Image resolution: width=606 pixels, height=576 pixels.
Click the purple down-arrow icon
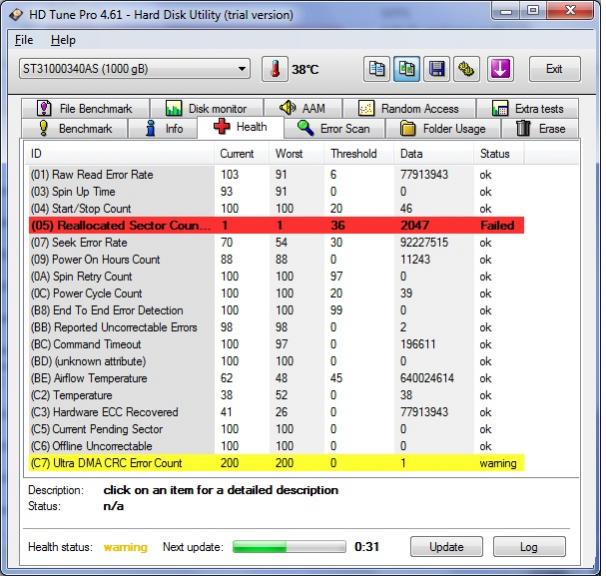point(500,69)
